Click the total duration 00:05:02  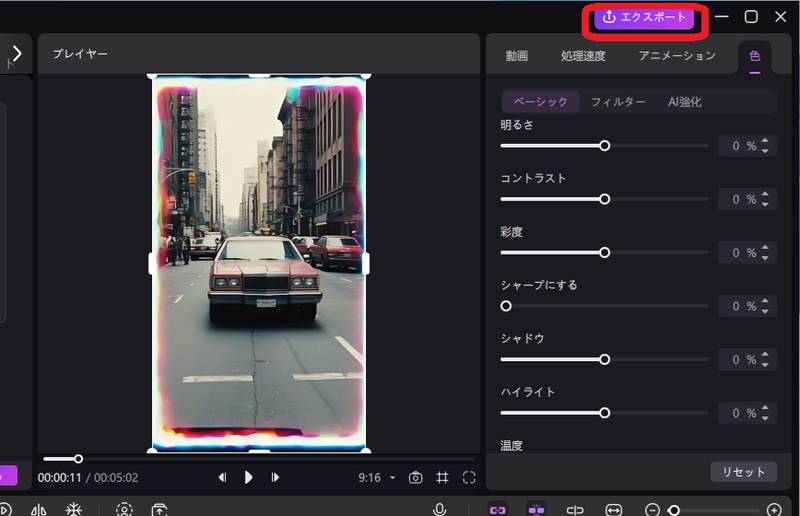(116, 478)
